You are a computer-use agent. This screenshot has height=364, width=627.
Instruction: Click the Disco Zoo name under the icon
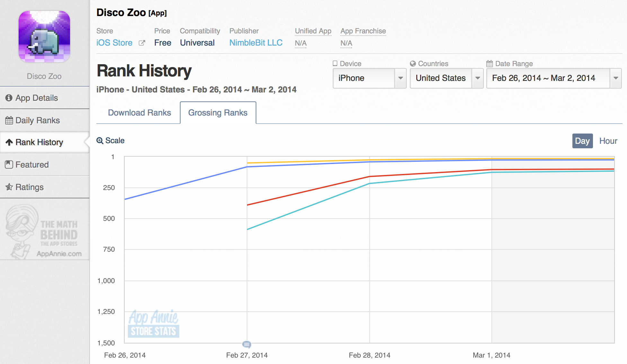[x=44, y=76]
